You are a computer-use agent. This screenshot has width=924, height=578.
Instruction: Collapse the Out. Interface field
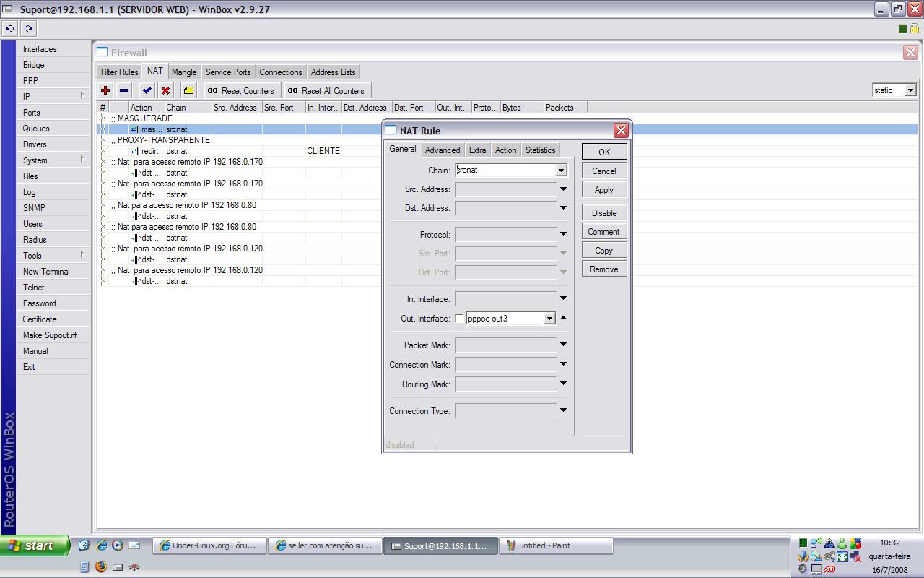click(x=563, y=318)
